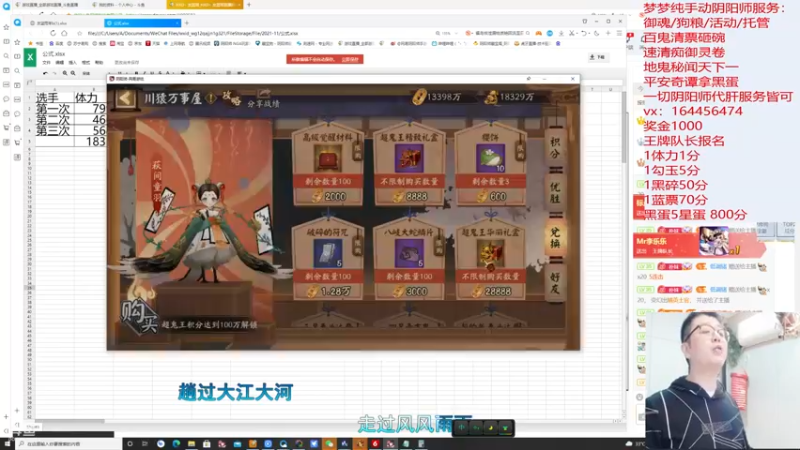Open the 插入 menu in the spreadsheet
Image resolution: width=800 pixels, height=450 pixels.
point(72,62)
